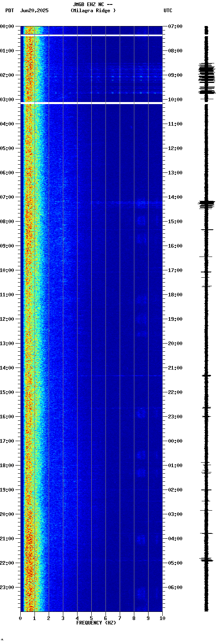Click the 17:00 UTC time label

pyautogui.click(x=175, y=270)
